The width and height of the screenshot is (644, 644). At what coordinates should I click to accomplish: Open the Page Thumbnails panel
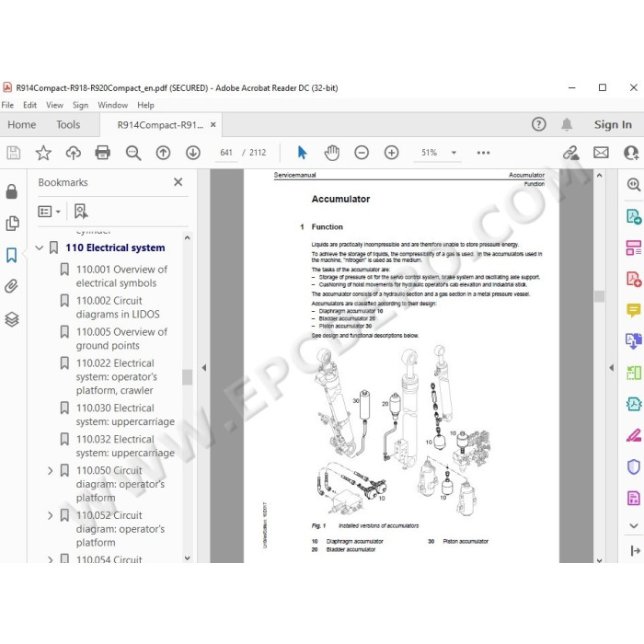pos(12,223)
